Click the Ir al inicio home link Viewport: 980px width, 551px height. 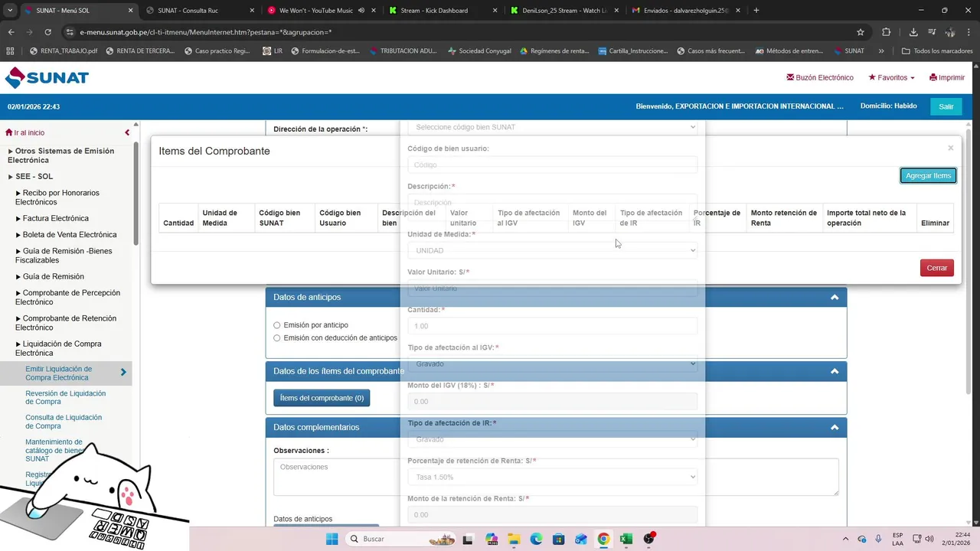25,132
